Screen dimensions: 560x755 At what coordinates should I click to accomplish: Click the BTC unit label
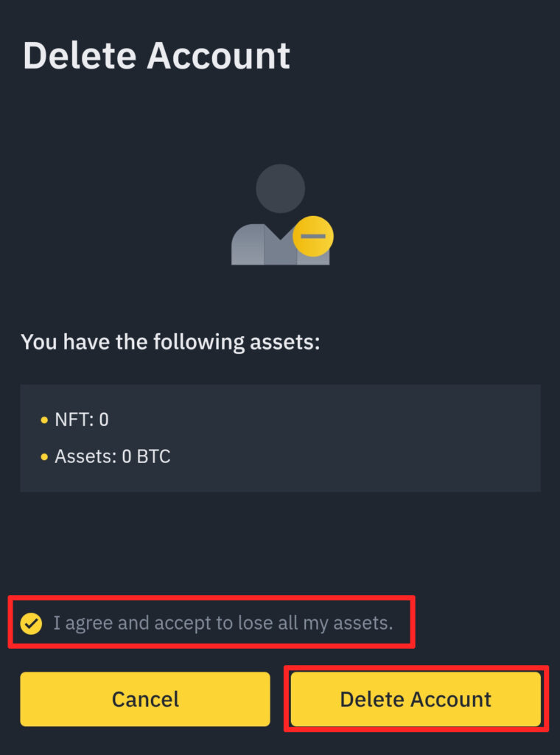[153, 456]
